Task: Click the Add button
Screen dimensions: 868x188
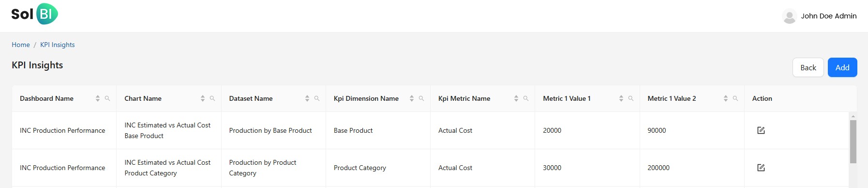Action: (x=842, y=67)
